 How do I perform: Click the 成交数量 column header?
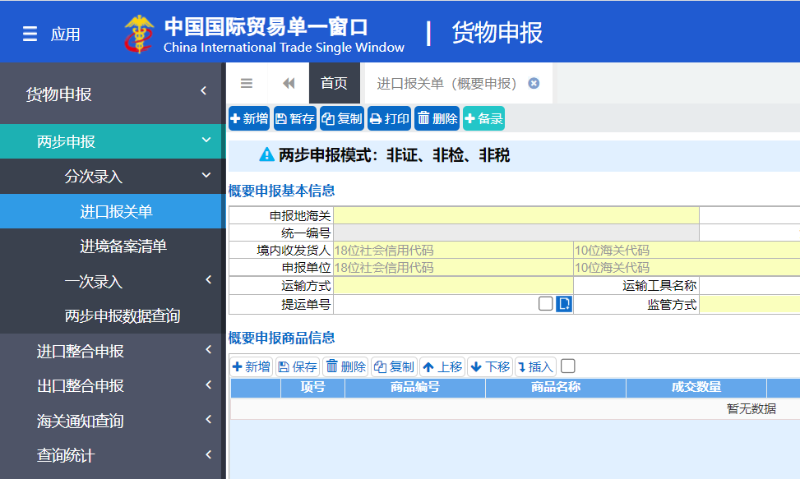(x=696, y=387)
